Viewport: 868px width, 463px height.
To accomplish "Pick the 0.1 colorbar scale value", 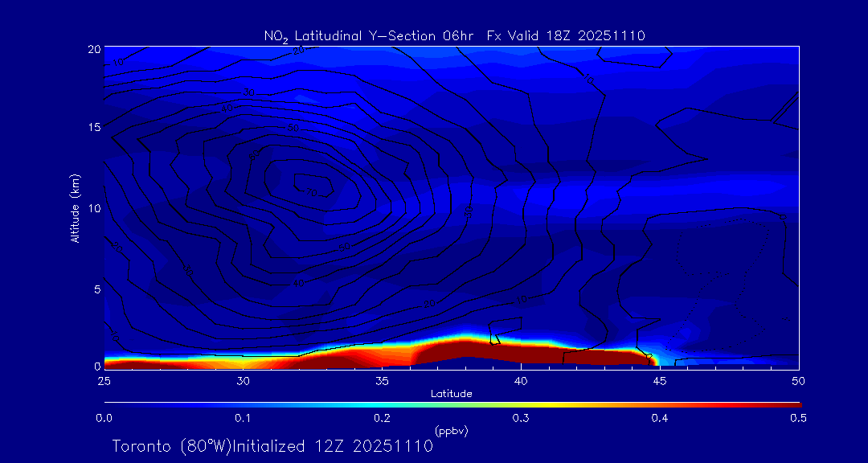I will point(243,419).
